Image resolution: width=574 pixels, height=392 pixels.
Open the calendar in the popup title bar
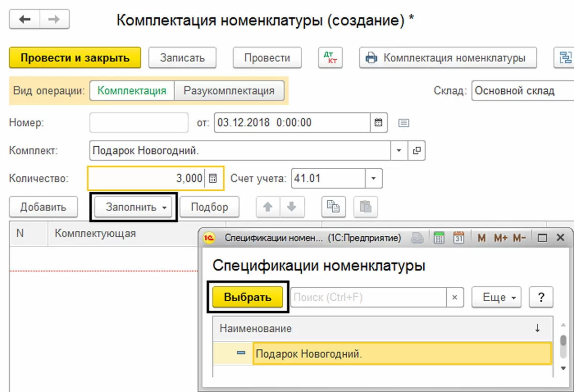459,237
